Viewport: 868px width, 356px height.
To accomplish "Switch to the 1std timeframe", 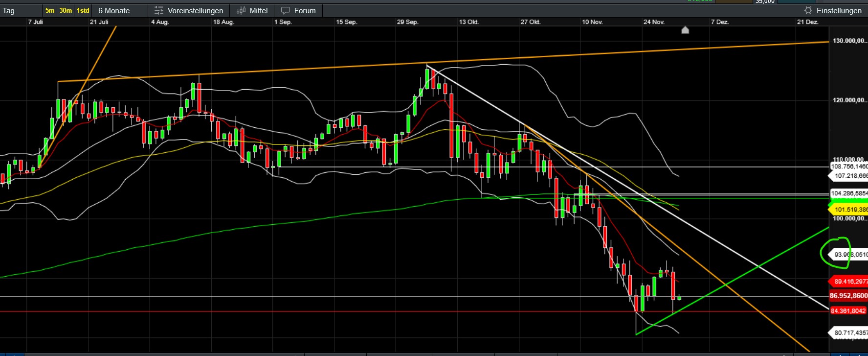I will [x=83, y=10].
